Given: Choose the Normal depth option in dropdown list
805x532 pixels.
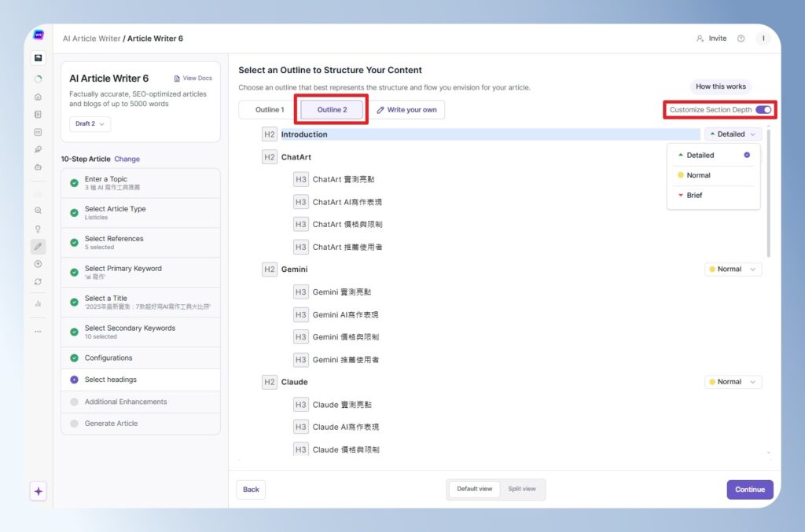Looking at the screenshot, I should click(x=714, y=175).
